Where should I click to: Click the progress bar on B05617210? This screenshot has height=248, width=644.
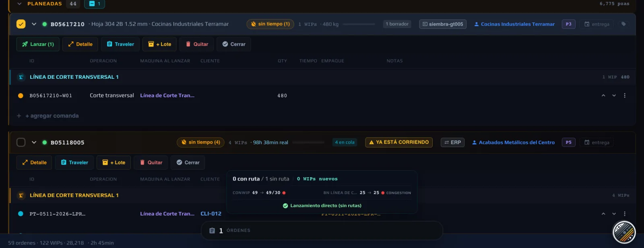(x=359, y=24)
